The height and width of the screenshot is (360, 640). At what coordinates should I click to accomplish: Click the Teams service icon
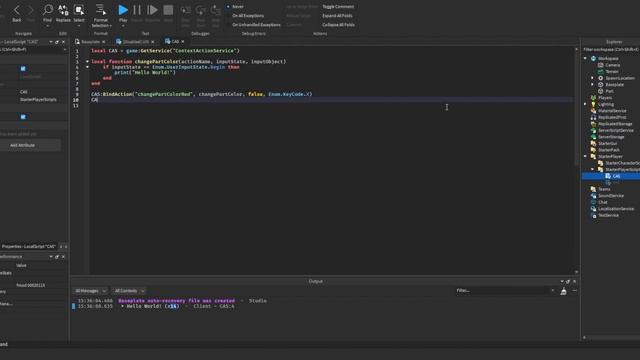click(593, 189)
